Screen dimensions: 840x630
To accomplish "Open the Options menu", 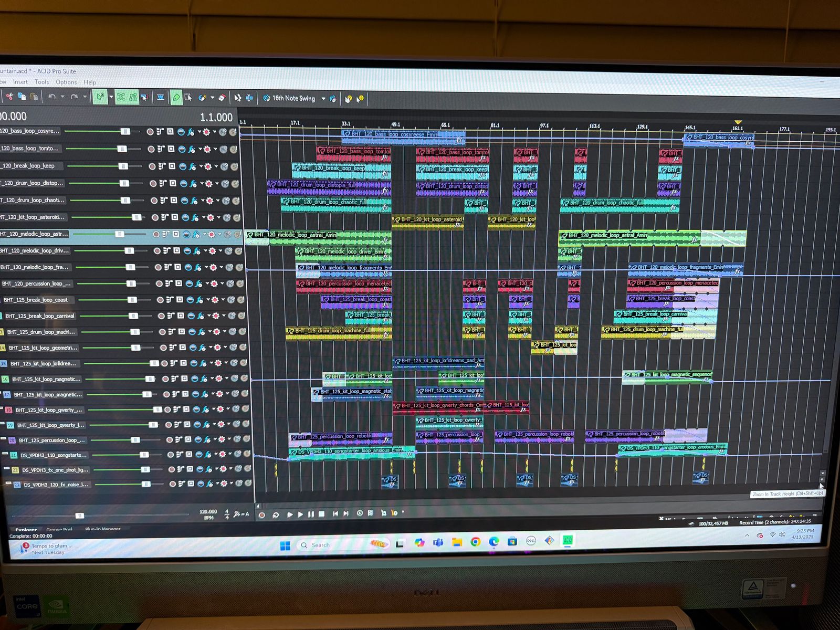I will (66, 82).
